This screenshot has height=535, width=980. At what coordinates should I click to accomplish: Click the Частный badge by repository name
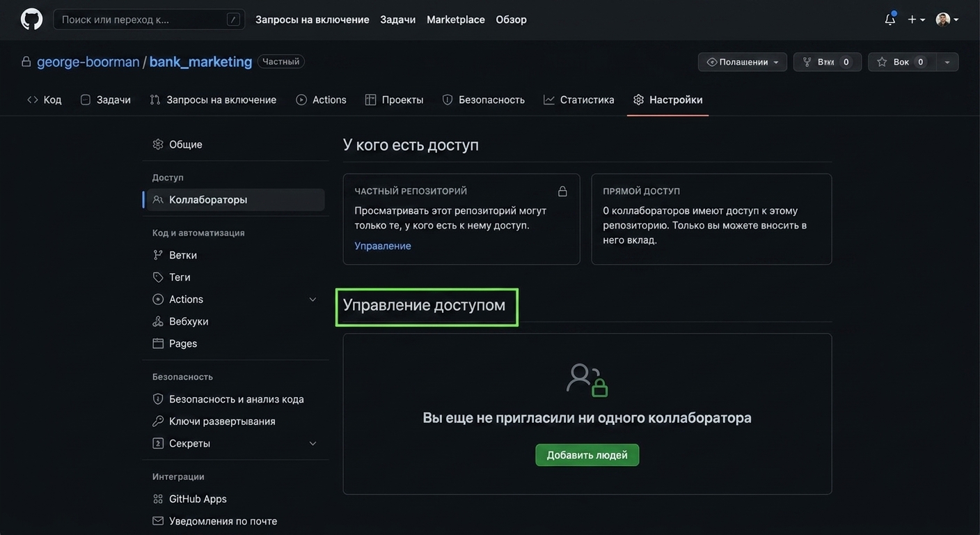[x=281, y=61]
